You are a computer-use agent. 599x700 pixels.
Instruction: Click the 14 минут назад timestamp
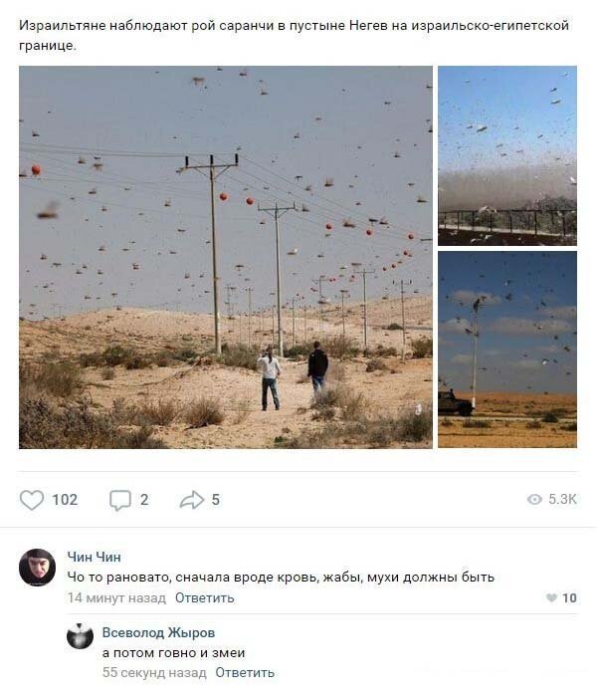pyautogui.click(x=116, y=598)
